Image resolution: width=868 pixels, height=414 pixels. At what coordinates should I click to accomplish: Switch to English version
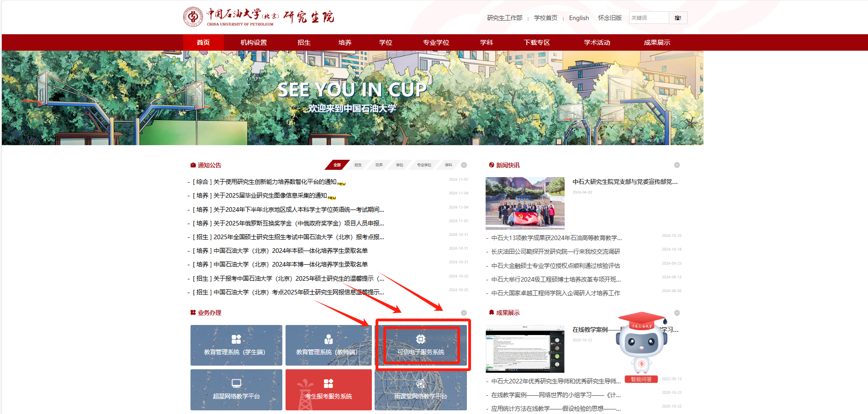click(579, 18)
